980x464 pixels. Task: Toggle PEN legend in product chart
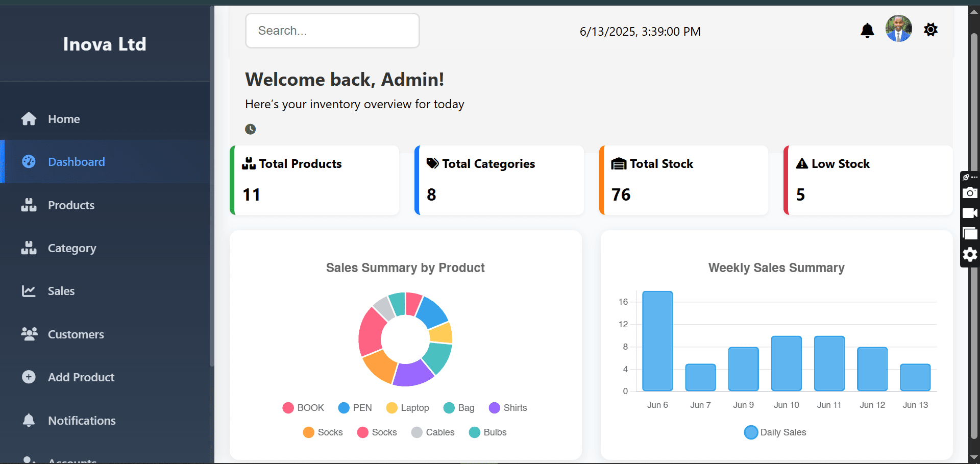coord(355,408)
